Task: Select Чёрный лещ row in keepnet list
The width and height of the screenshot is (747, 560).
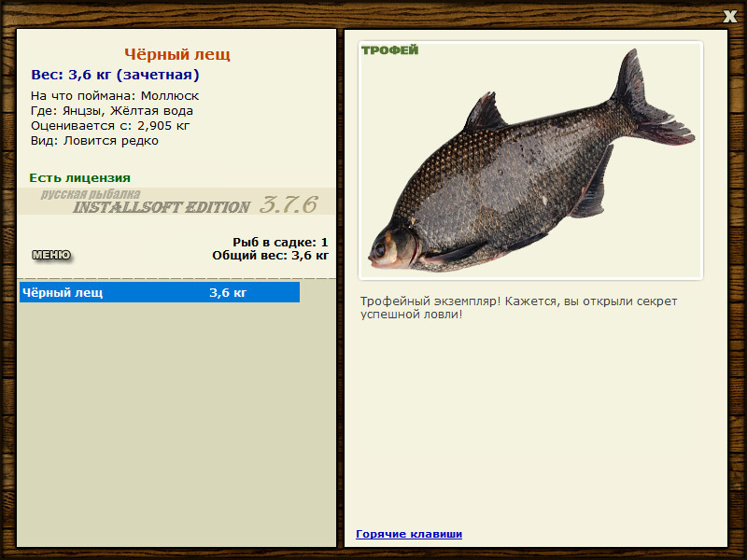Action: 160,292
